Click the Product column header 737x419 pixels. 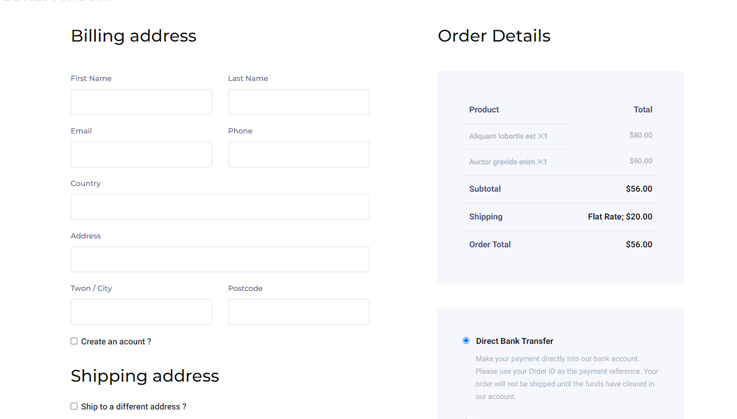[x=484, y=110]
